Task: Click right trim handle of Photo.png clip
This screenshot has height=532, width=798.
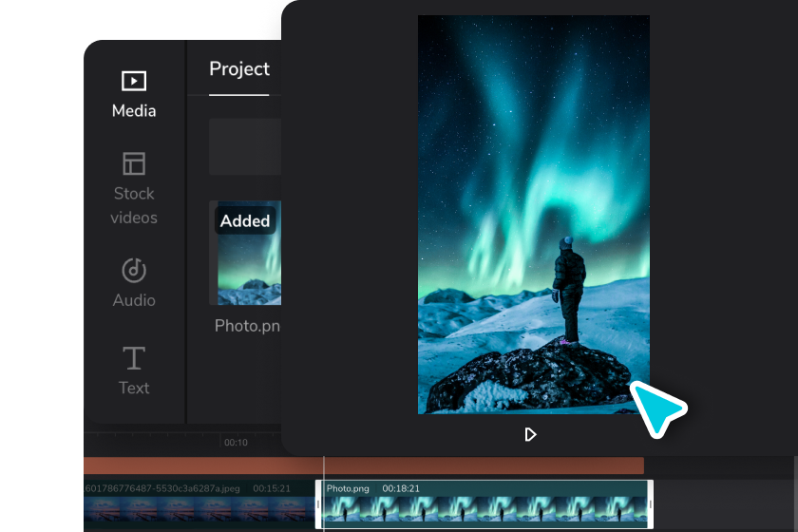Action: coord(651,504)
